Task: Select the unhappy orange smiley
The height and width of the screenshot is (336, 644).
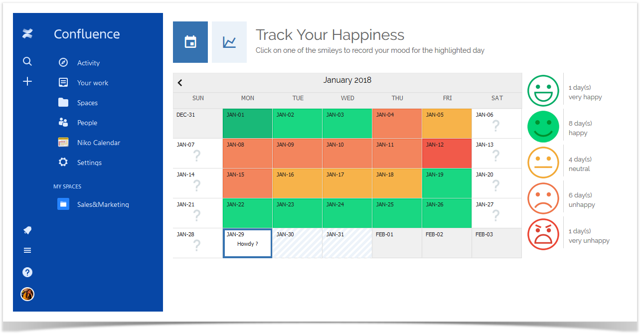Action: click(543, 198)
